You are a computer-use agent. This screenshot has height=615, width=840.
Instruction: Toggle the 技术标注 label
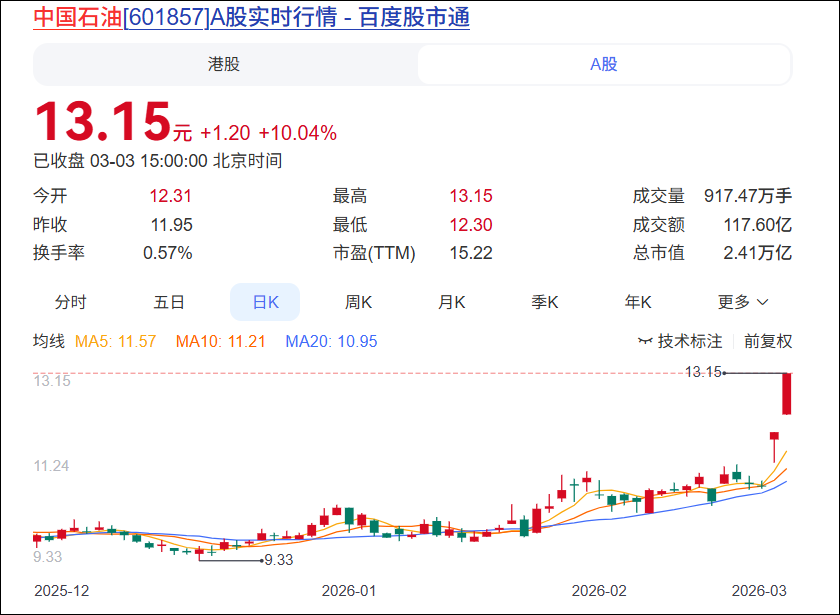[690, 341]
